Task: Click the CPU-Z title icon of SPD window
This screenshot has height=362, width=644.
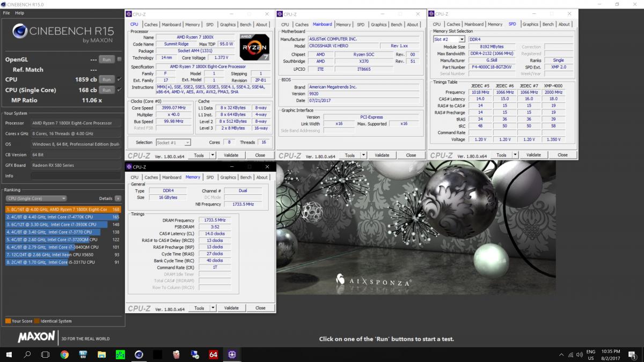Action: click(431, 14)
